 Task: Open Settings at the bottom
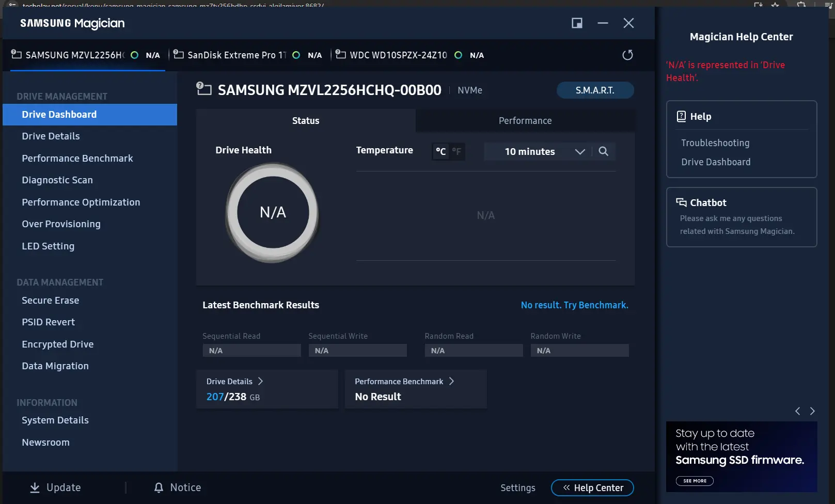click(518, 488)
